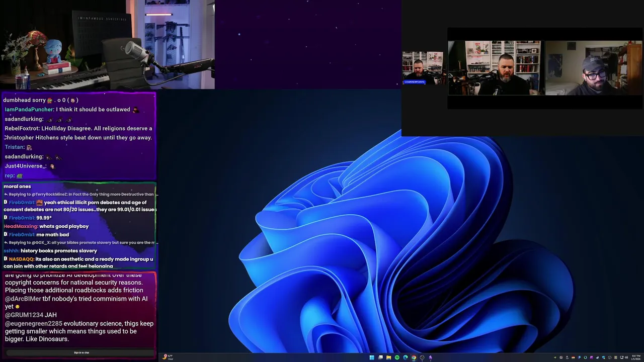Click the 'dumbhead sorry' chat line
Viewport: 644px width, 362px height.
tap(41, 100)
